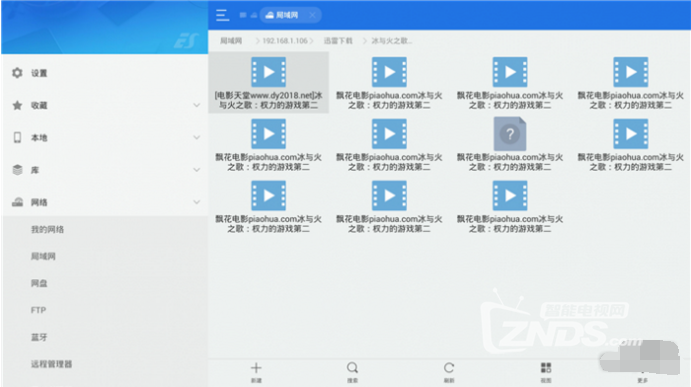
Task: Open 远程管理器 in the sidebar
Action: click(51, 364)
